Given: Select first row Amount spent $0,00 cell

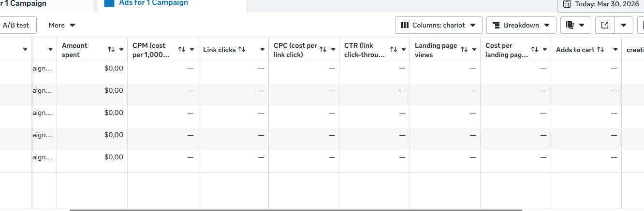Looking at the screenshot, I should pyautogui.click(x=92, y=69).
